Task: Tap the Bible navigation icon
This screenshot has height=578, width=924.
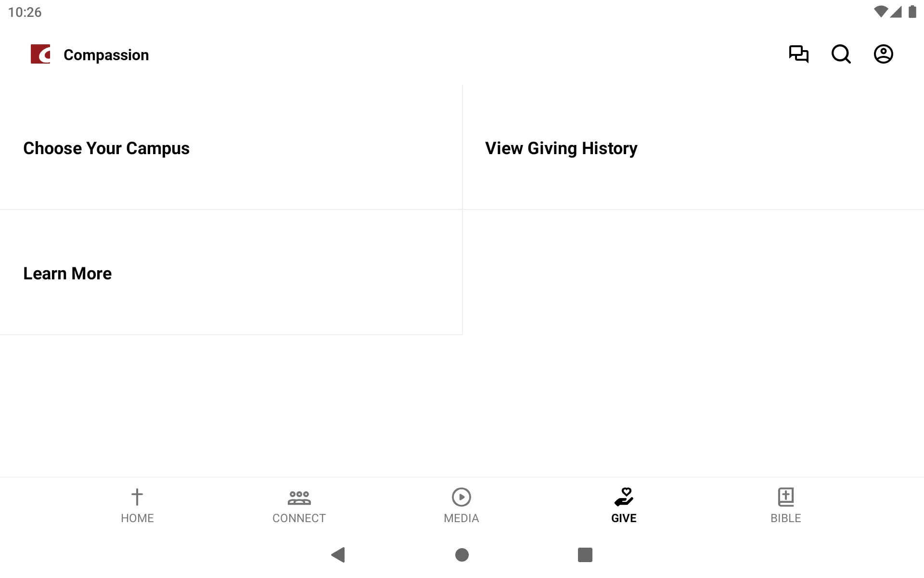Action: (x=785, y=503)
